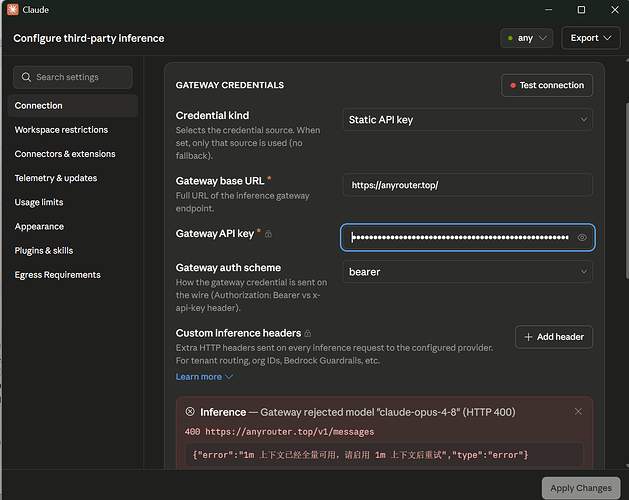Click the error circle icon beside Inference
Viewport: 629px width, 500px height.
pos(190,412)
